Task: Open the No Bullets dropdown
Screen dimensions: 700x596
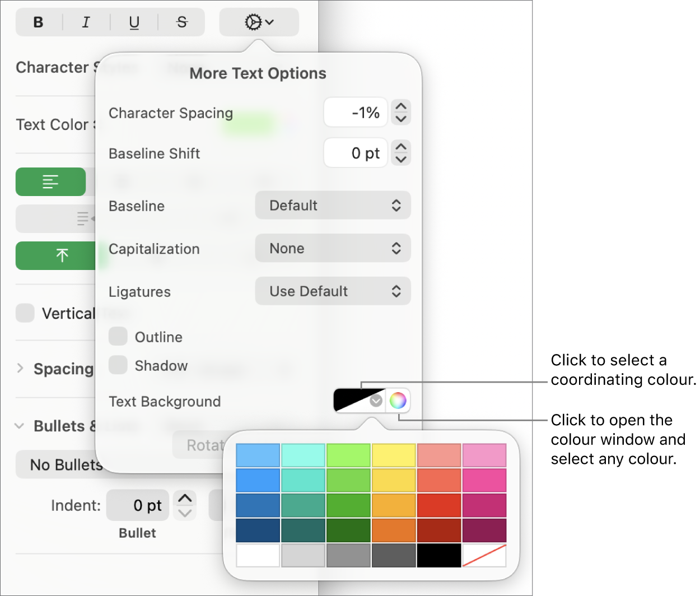Action: pyautogui.click(x=68, y=464)
